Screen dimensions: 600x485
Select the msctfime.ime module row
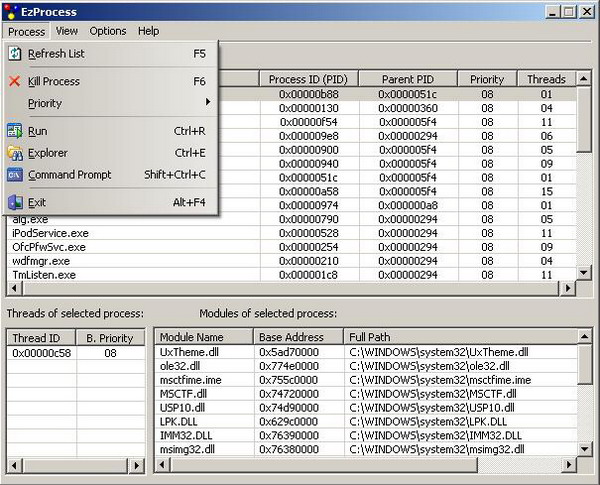(366, 380)
